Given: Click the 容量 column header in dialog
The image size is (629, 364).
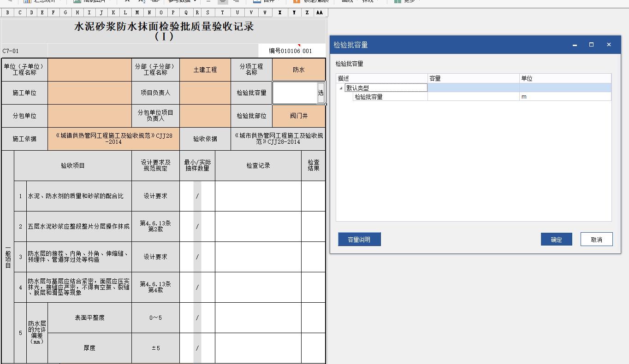Looking at the screenshot, I should pos(474,78).
